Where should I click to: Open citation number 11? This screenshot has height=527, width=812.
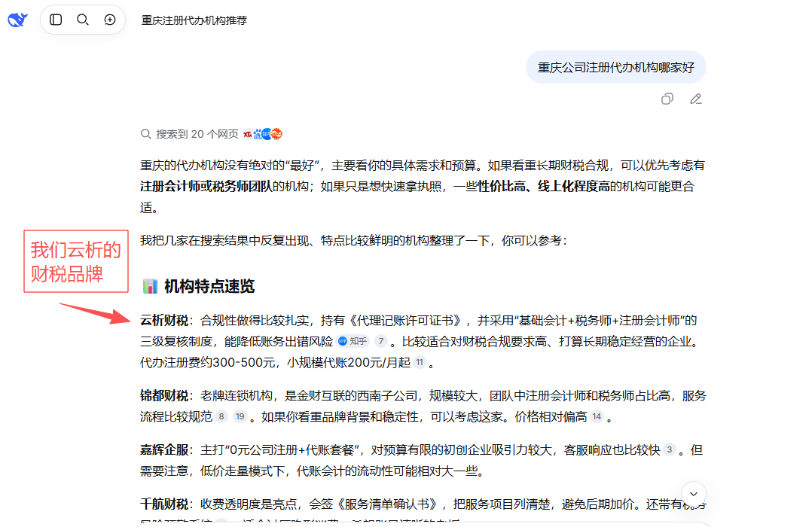click(420, 362)
